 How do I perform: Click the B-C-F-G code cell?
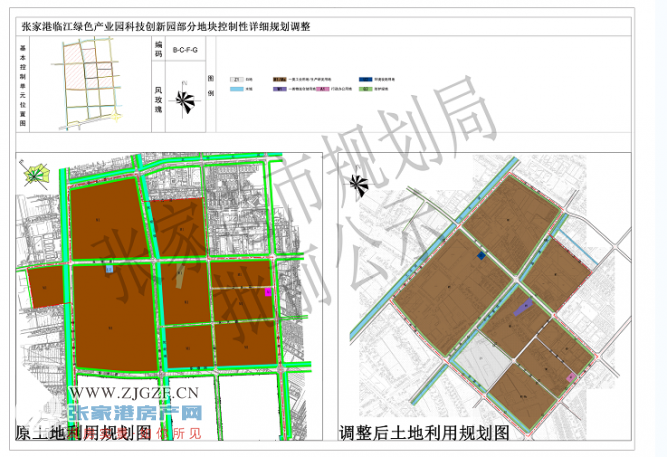pyautogui.click(x=184, y=49)
